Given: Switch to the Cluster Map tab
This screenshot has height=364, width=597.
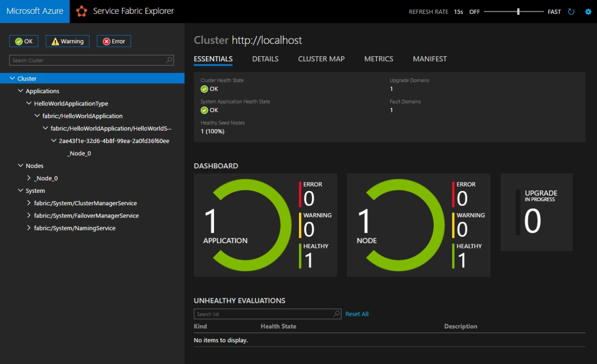Looking at the screenshot, I should tap(321, 59).
